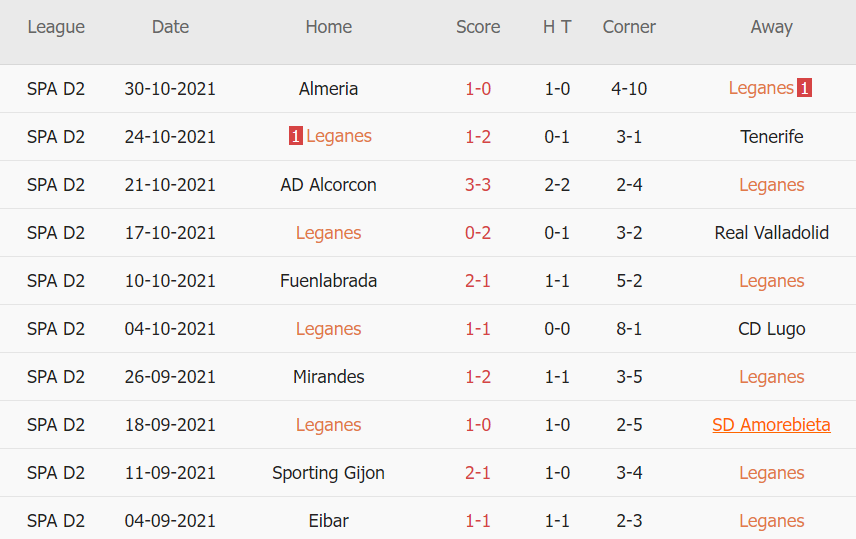Click the Score column header
The height and width of the screenshot is (539, 856).
[x=478, y=27]
